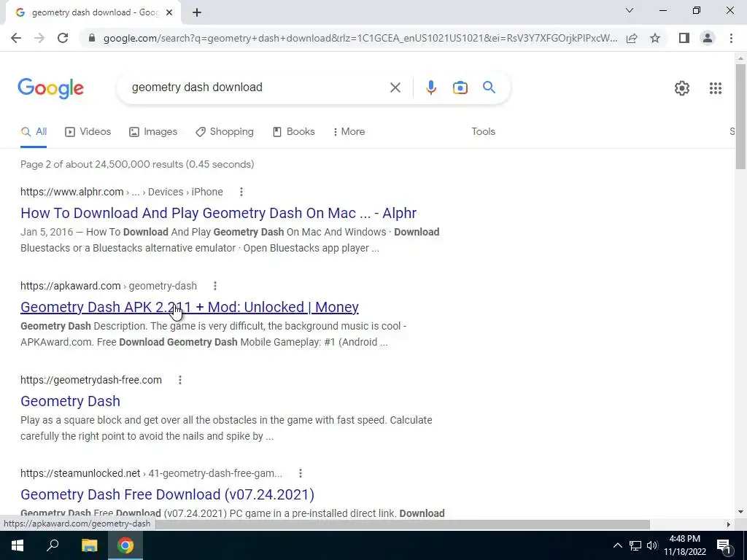This screenshot has width=747, height=560.
Task: Click the horizontal scrollbar thumb
Action: pos(403,524)
